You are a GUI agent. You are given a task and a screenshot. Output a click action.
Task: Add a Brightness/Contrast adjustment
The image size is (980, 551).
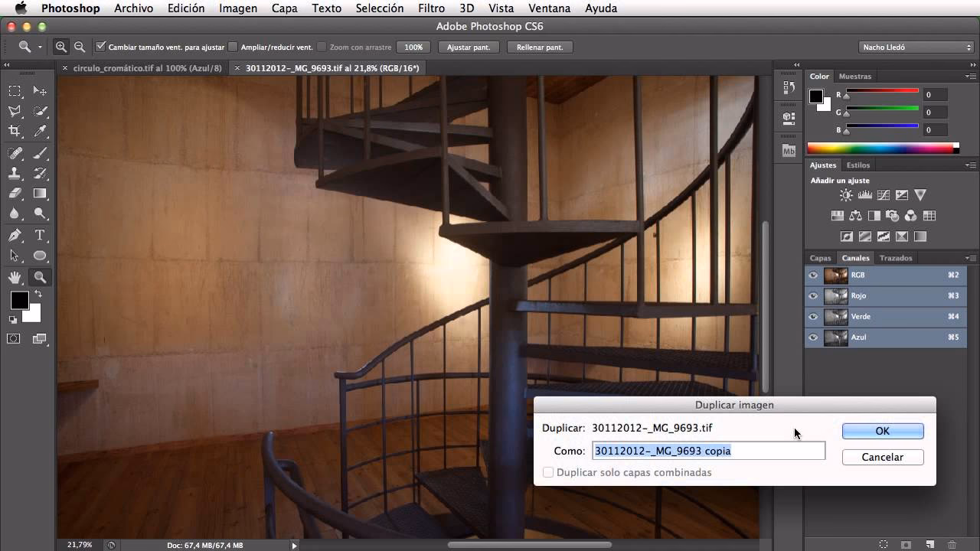pyautogui.click(x=846, y=194)
